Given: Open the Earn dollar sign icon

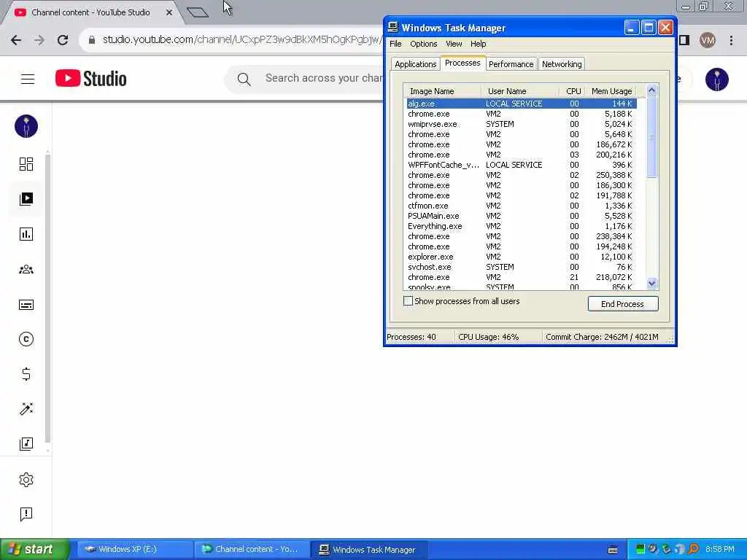Looking at the screenshot, I should [26, 374].
